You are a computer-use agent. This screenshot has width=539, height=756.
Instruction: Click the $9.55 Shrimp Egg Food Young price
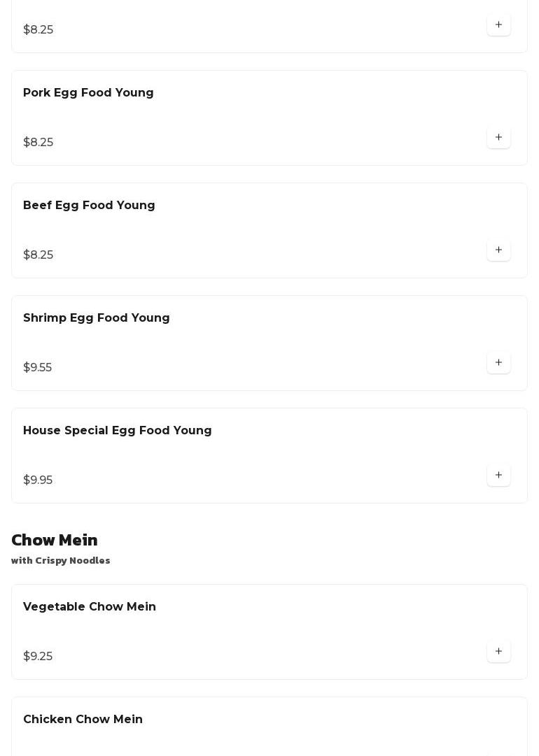coord(38,368)
